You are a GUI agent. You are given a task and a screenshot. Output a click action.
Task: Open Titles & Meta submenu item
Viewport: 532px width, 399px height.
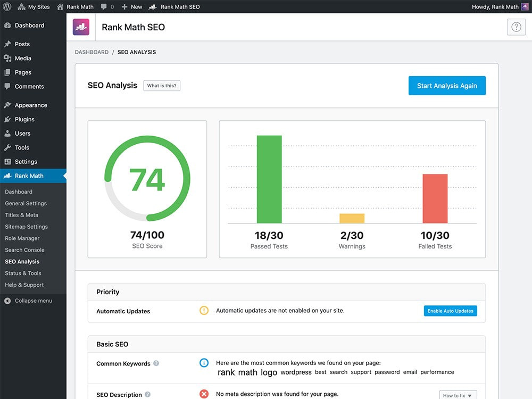coord(21,215)
